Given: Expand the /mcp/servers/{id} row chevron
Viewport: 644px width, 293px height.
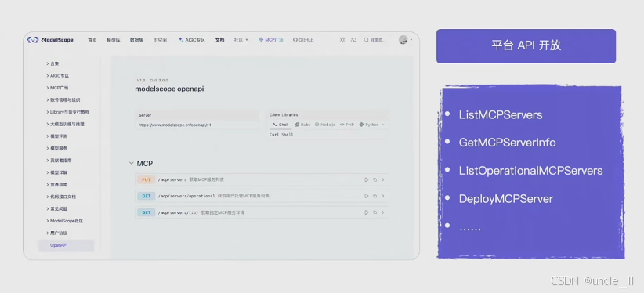Looking at the screenshot, I should 383,212.
